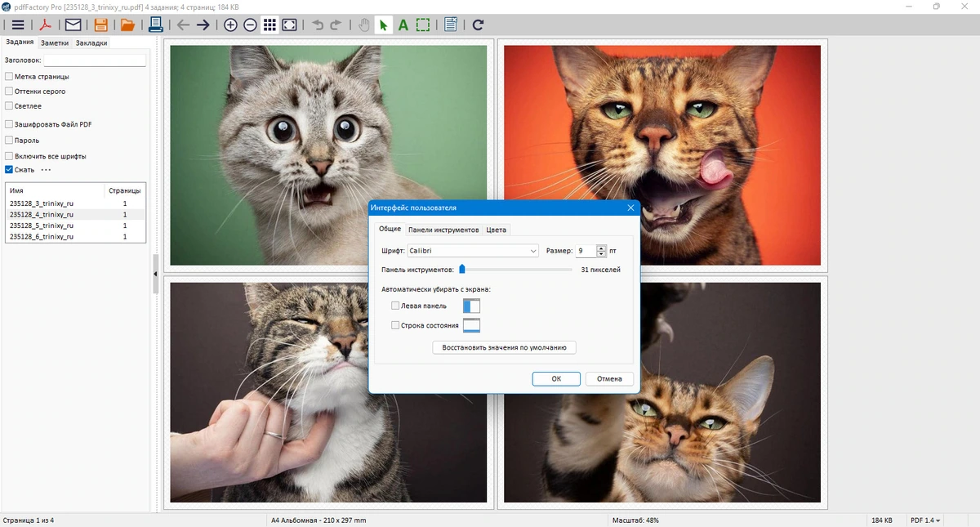This screenshot has height=527, width=980.
Task: Click the left panel layout preview icon
Action: click(x=471, y=306)
